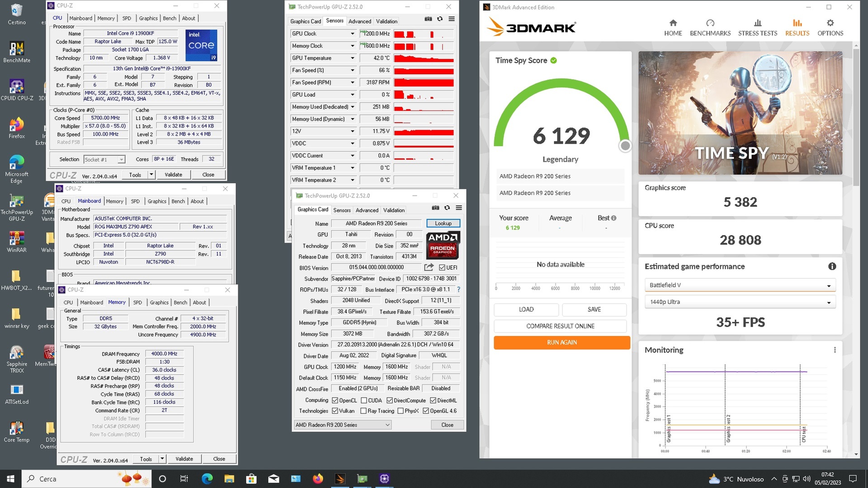The width and height of the screenshot is (868, 488).
Task: Open the Firefox desktop icon
Action: click(17, 128)
